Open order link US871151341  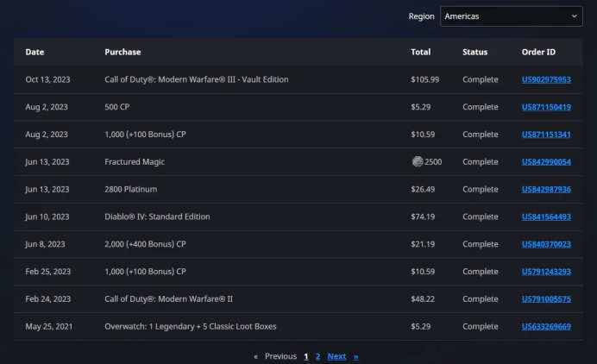point(546,135)
